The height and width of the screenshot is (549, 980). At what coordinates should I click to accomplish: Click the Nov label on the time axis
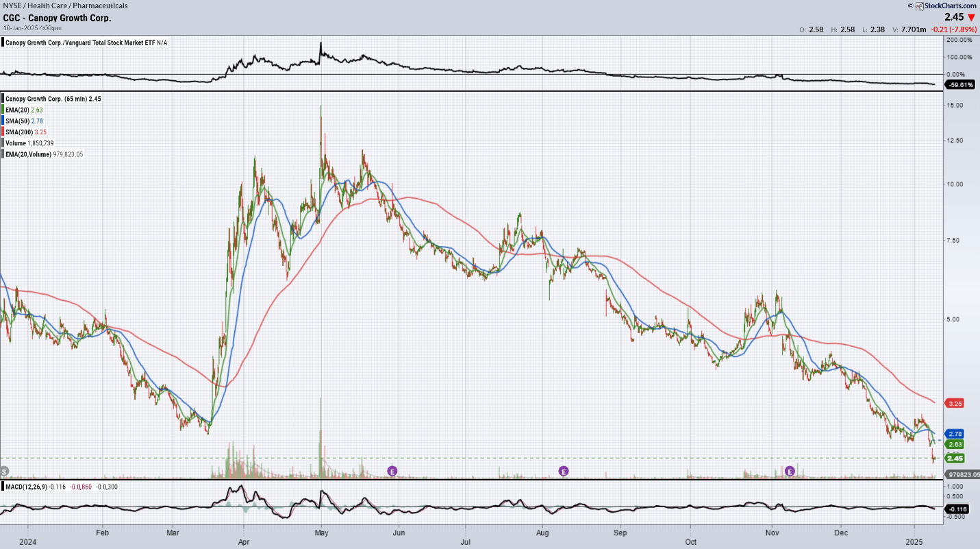pos(772,531)
